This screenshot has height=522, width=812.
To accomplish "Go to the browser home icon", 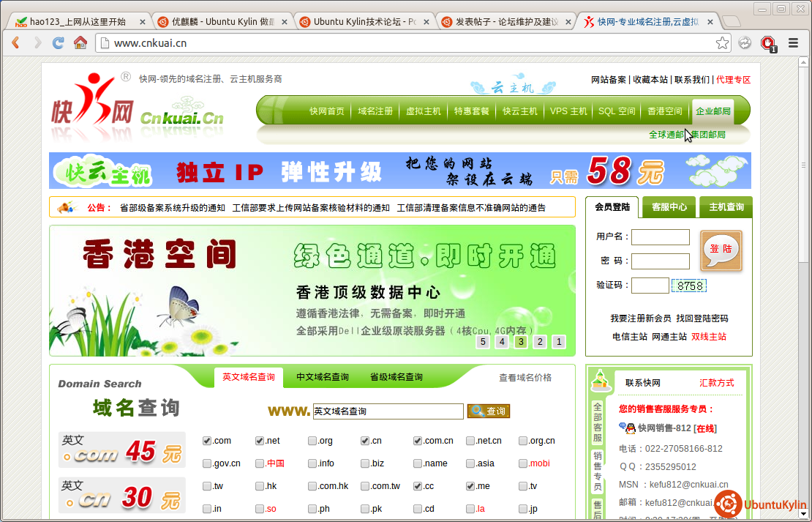I will coord(80,43).
